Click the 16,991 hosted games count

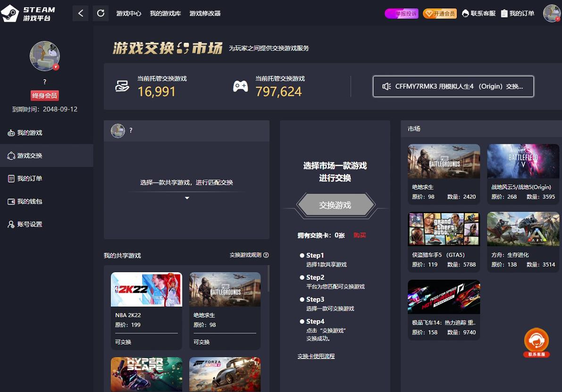click(157, 92)
